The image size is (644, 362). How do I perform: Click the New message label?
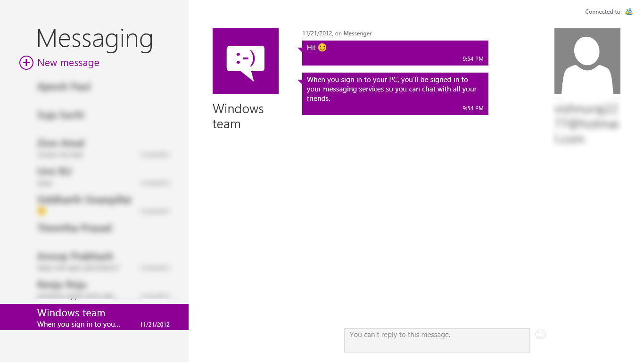[68, 63]
